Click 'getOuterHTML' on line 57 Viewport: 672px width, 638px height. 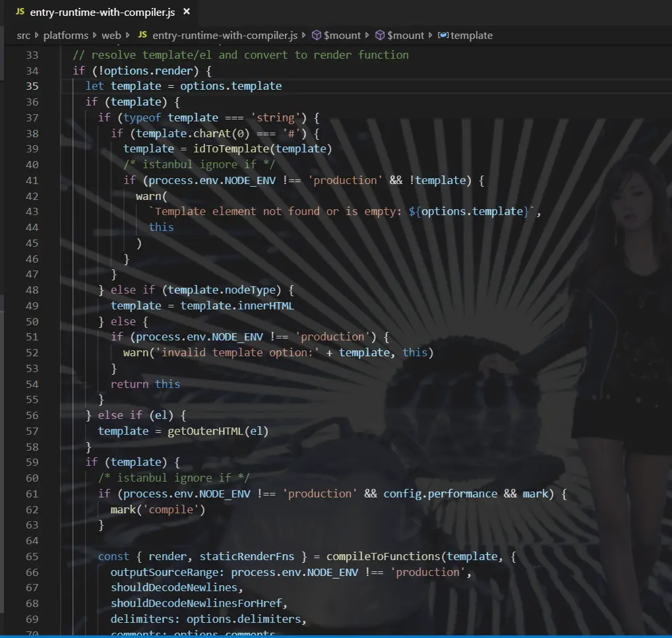point(205,431)
